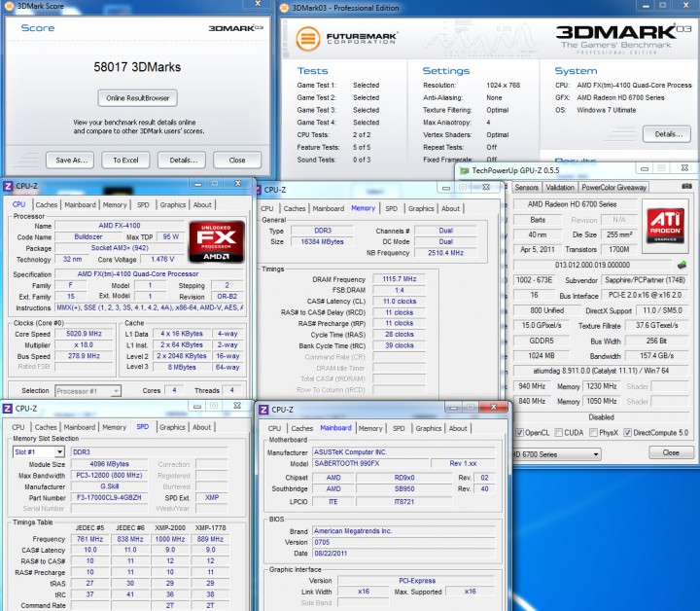Click the Max Bandwidth value PC3-12800 (800 MHz)
700x611 pixels.
pyautogui.click(x=109, y=475)
